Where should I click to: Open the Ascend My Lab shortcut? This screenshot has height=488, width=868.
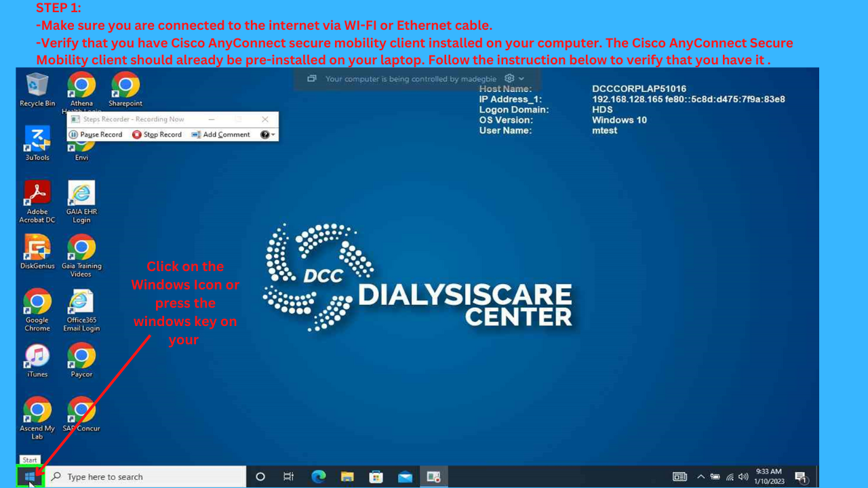[37, 419]
